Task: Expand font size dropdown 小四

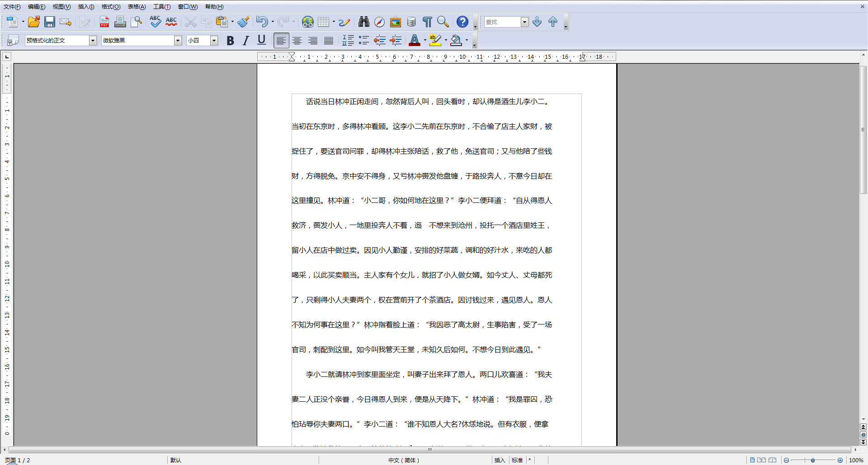Action: [214, 41]
